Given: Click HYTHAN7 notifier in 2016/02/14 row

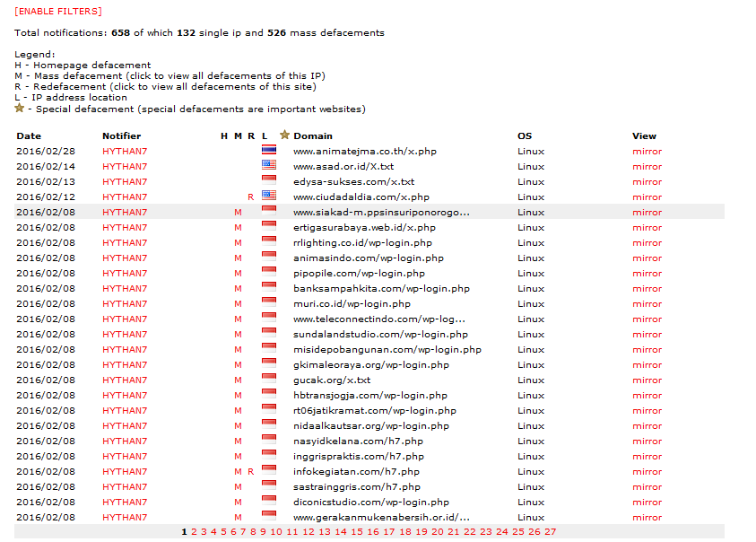Looking at the screenshot, I should point(125,167).
